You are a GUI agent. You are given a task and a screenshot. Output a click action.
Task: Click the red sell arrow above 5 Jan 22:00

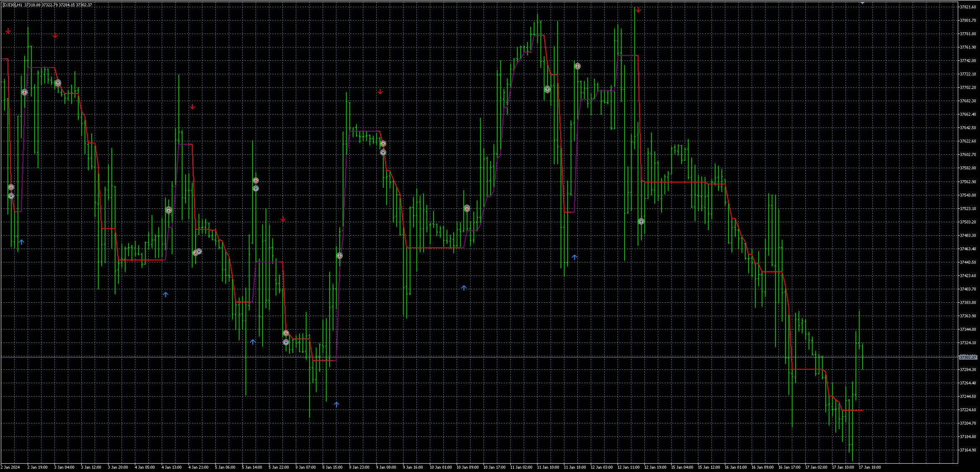[283, 219]
